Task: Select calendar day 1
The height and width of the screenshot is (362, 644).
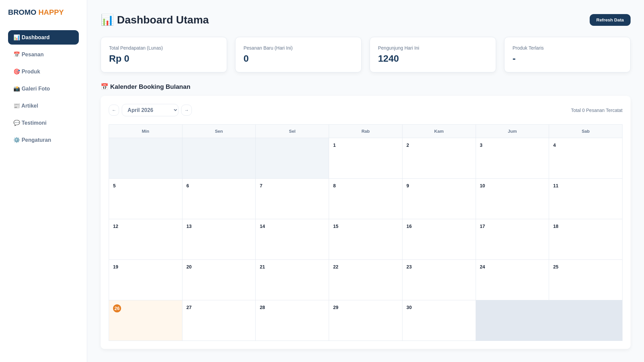Action: pyautogui.click(x=365, y=158)
